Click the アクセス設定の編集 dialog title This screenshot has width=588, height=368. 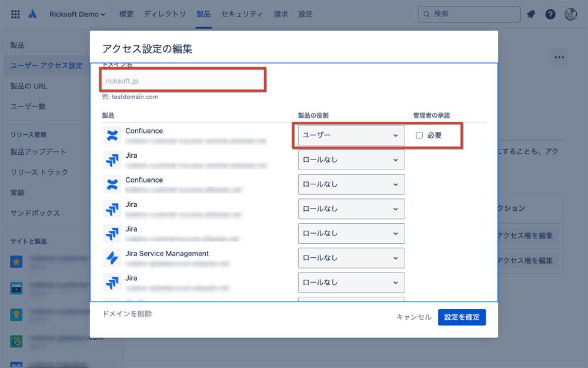point(148,49)
